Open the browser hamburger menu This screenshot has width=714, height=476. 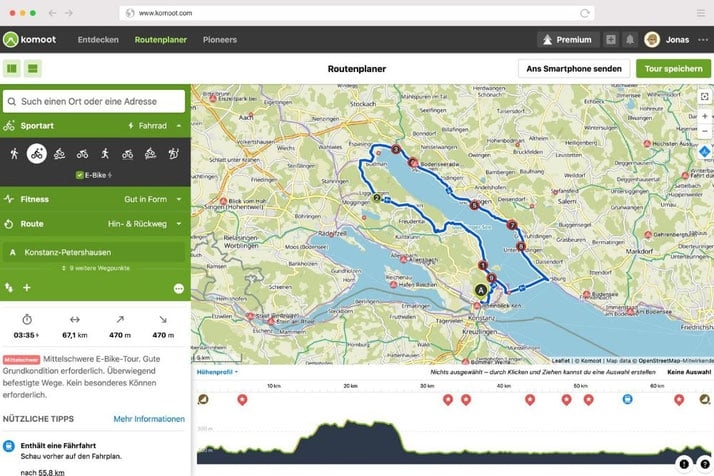point(701,13)
